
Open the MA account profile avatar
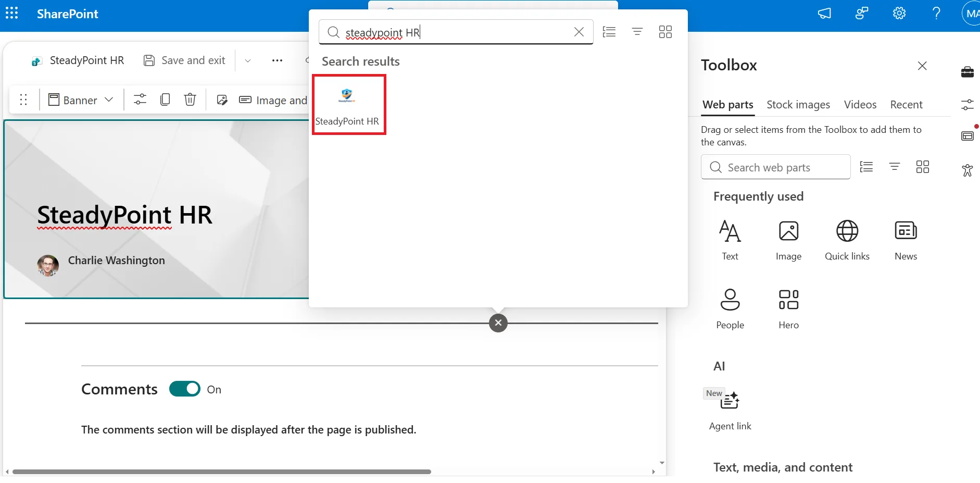971,14
